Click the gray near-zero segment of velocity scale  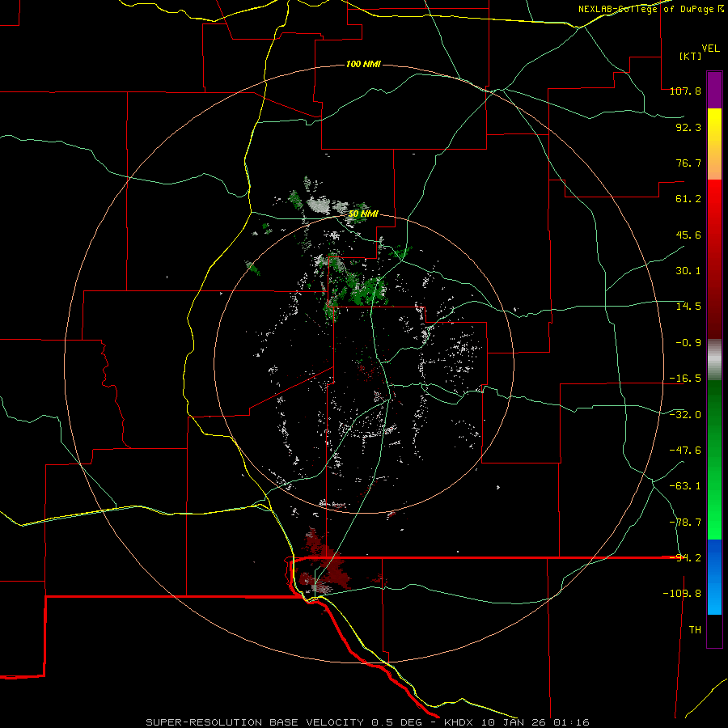[714, 359]
